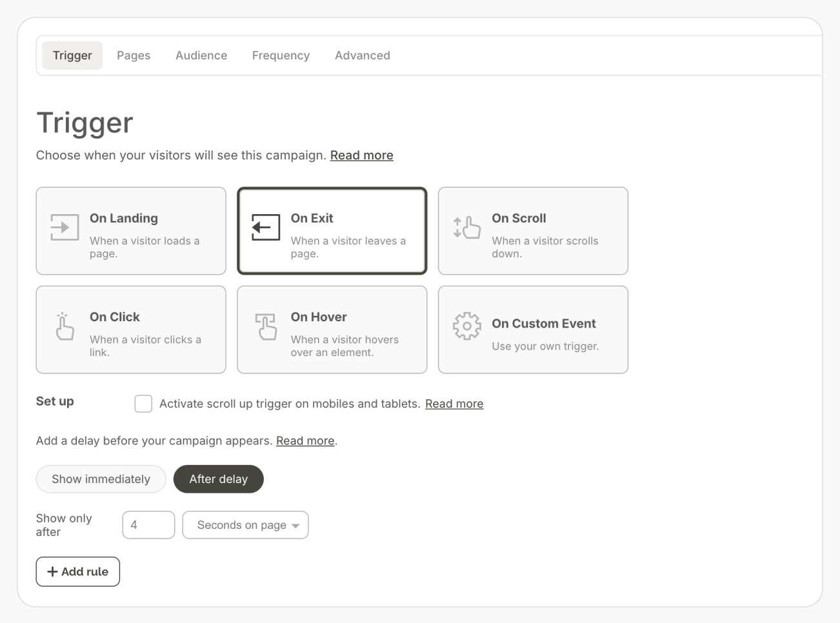The image size is (840, 623).
Task: Click the Show only after number field
Action: point(148,525)
